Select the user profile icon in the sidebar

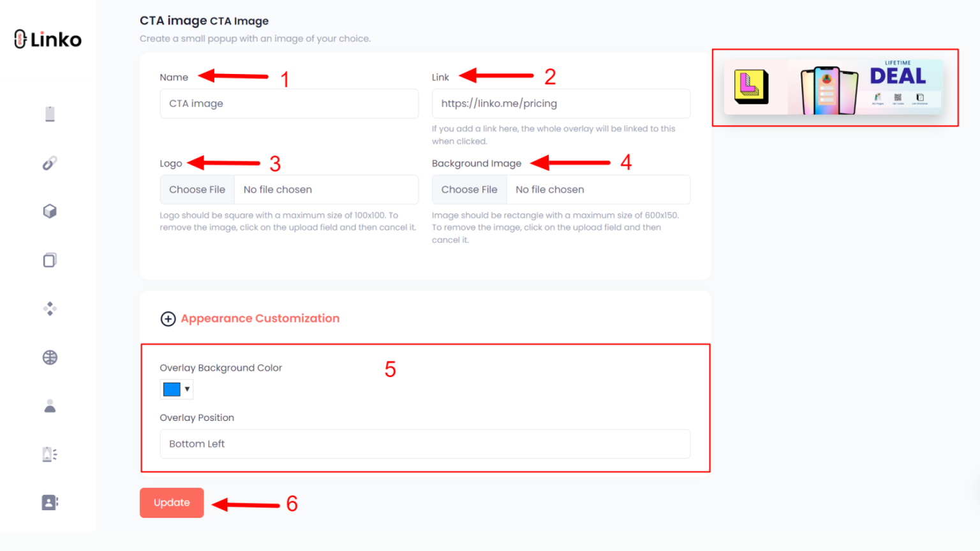click(49, 406)
